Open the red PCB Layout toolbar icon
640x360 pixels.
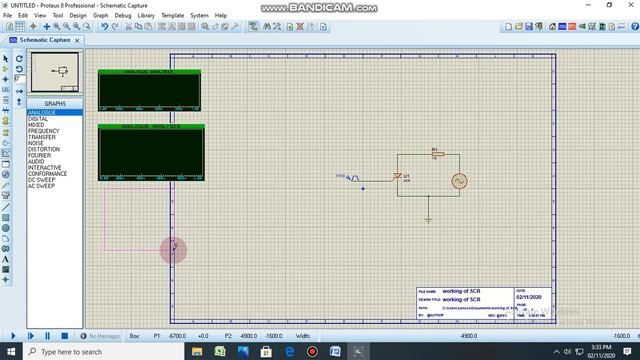tap(572, 27)
